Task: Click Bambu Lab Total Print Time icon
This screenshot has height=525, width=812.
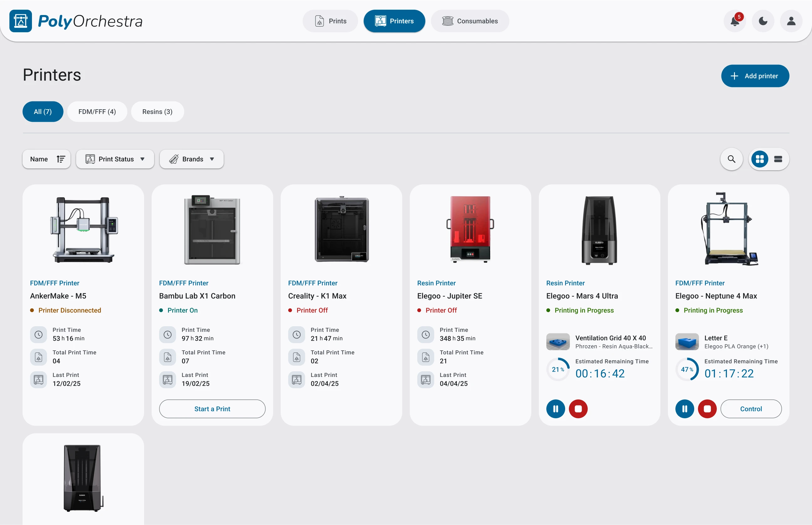Action: click(168, 357)
